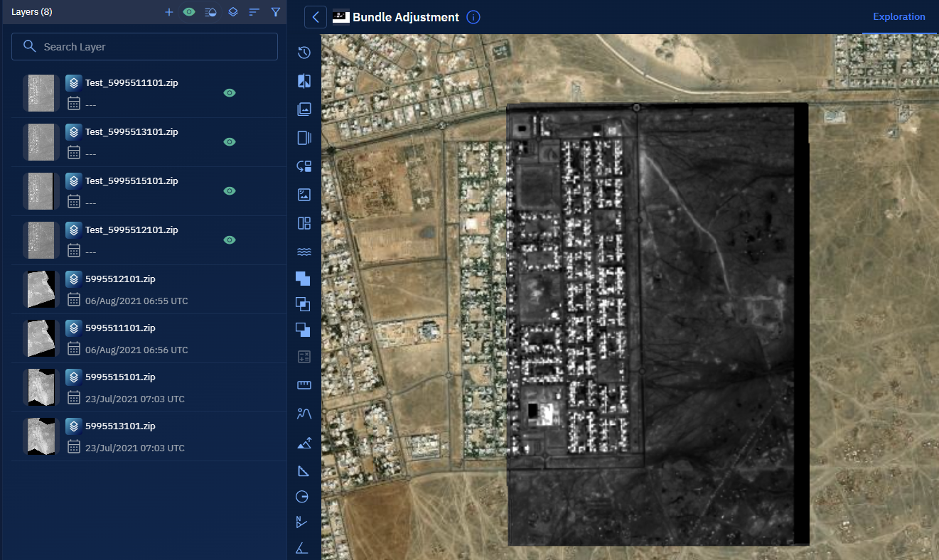
Task: Select the north arrow bearing tool
Action: [302, 523]
